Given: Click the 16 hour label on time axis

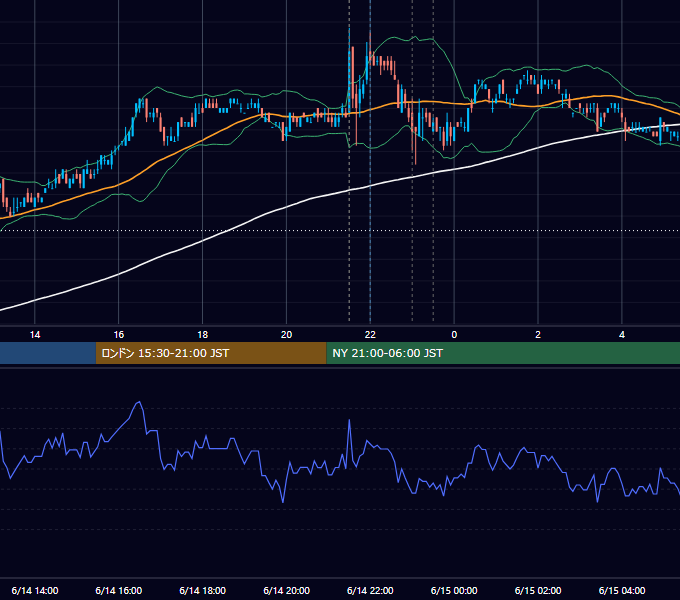Looking at the screenshot, I should pos(118,335).
